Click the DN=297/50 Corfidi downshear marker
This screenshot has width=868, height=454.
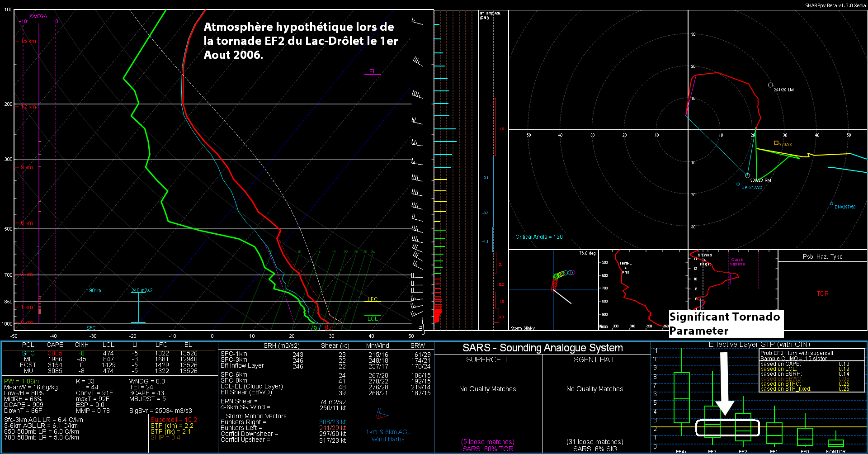pos(831,204)
